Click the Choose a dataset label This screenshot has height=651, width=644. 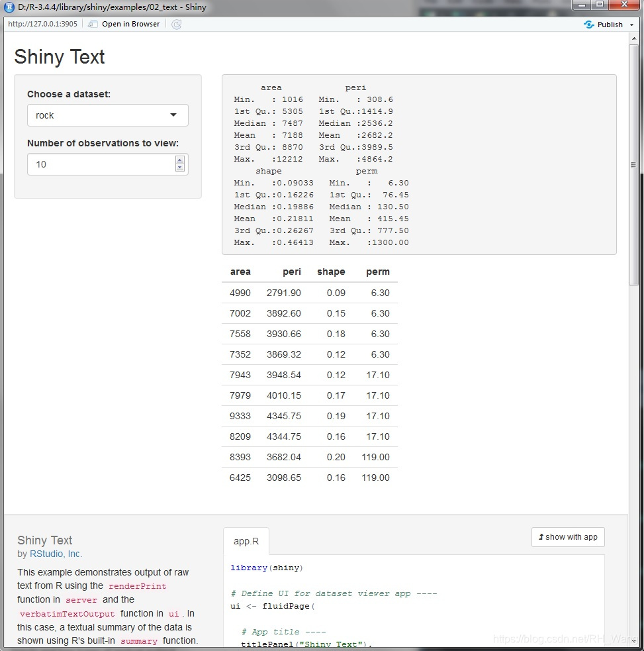pos(69,94)
